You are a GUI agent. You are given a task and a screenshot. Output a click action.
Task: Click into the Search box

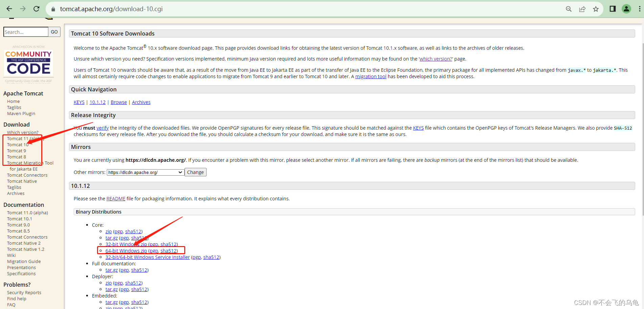point(26,32)
